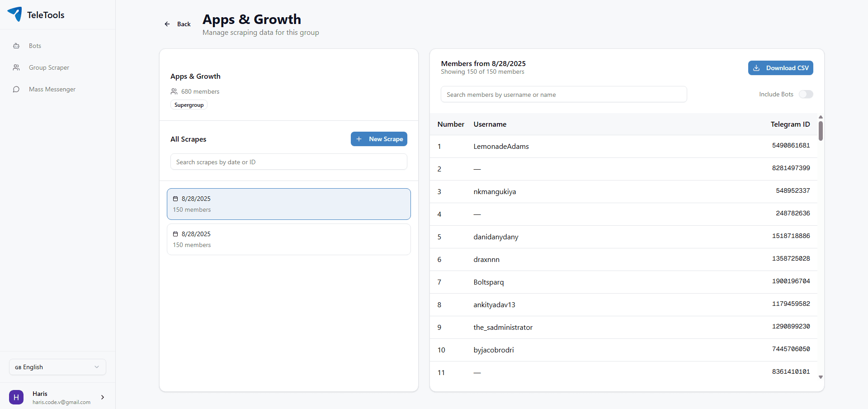Open the English language dropdown
868x409 pixels.
pyautogui.click(x=57, y=367)
